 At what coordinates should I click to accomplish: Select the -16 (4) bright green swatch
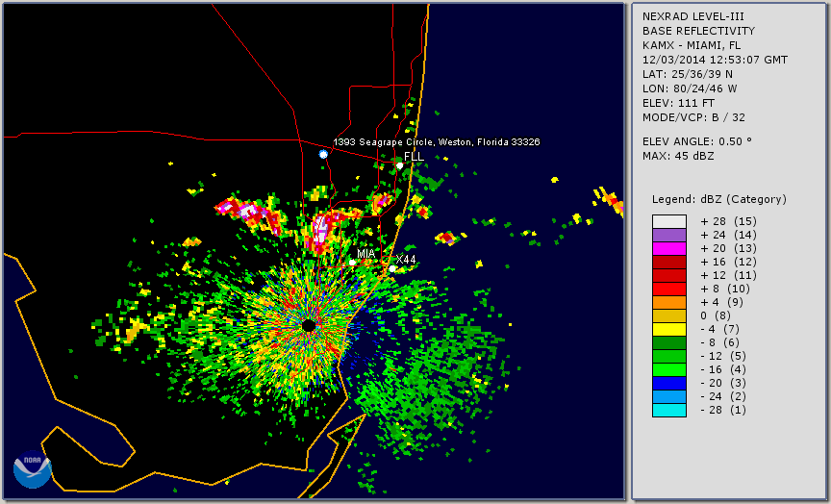pyautogui.click(x=669, y=370)
